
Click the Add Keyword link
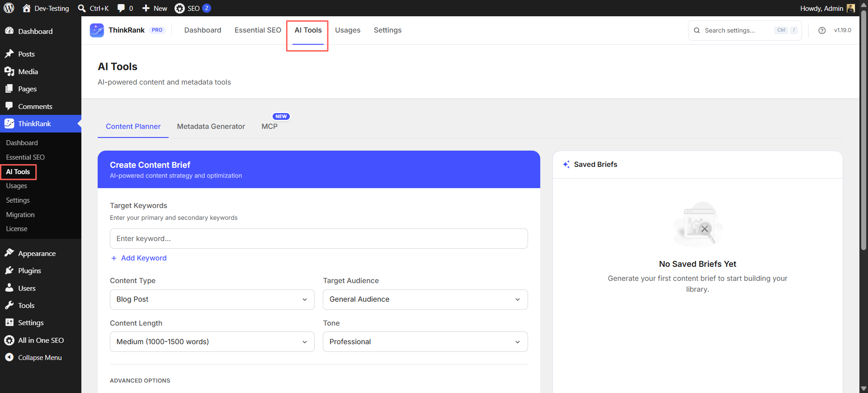click(x=139, y=258)
